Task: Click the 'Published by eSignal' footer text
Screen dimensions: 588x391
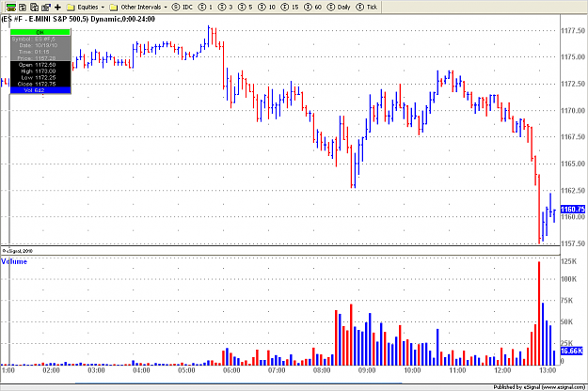Action: (x=539, y=387)
